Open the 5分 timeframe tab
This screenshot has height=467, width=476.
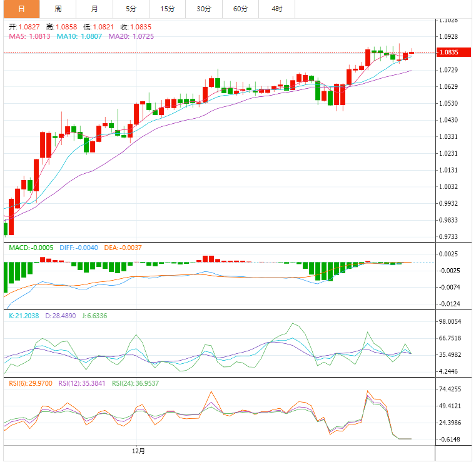(x=131, y=9)
